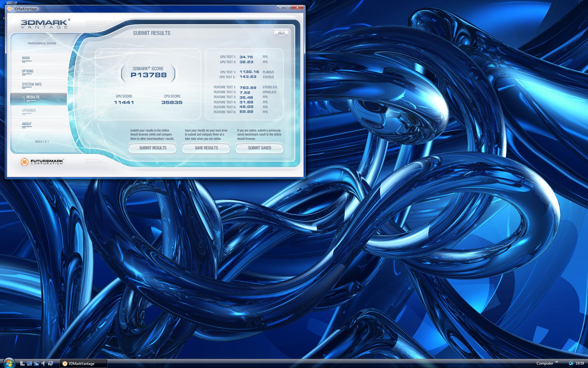This screenshot has height=368, width=588.
Task: Click the 3DMarkVantage taskbar button
Action: click(83, 363)
